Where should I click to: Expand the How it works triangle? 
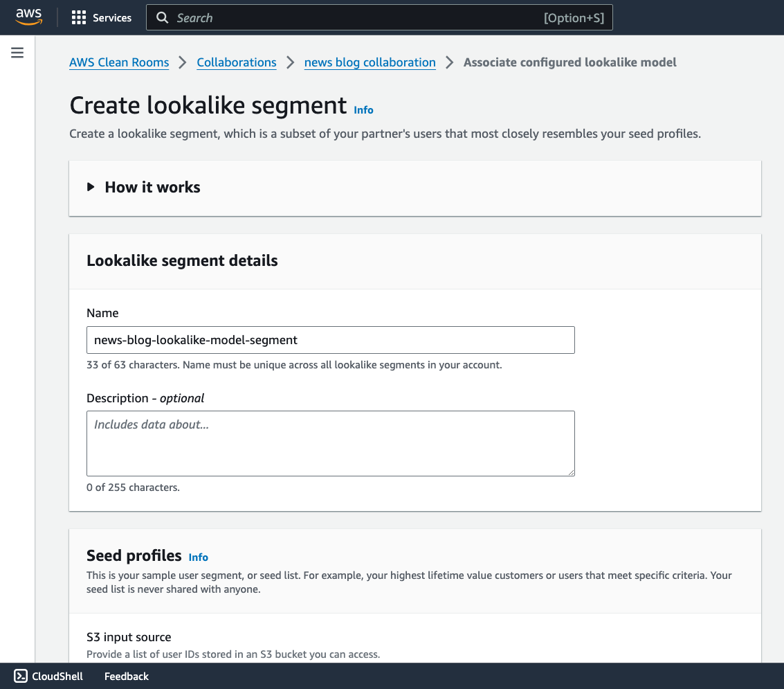(x=91, y=187)
